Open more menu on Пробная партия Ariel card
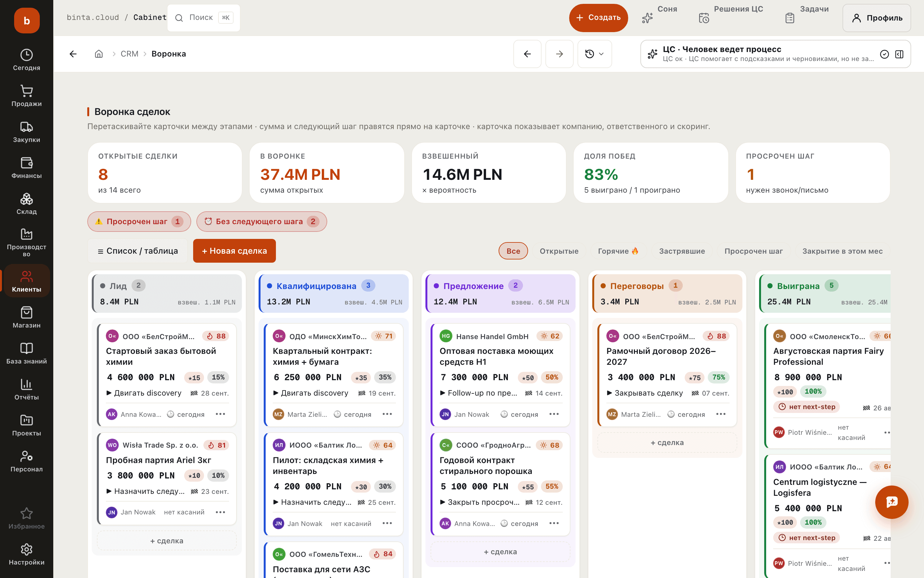 point(220,512)
